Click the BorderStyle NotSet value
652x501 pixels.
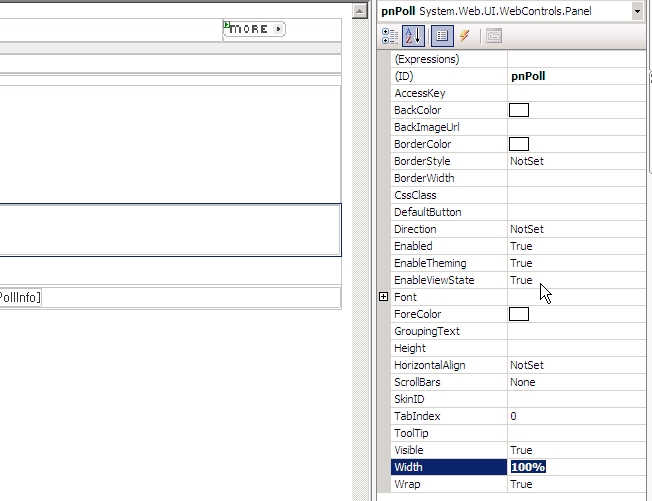(527, 161)
